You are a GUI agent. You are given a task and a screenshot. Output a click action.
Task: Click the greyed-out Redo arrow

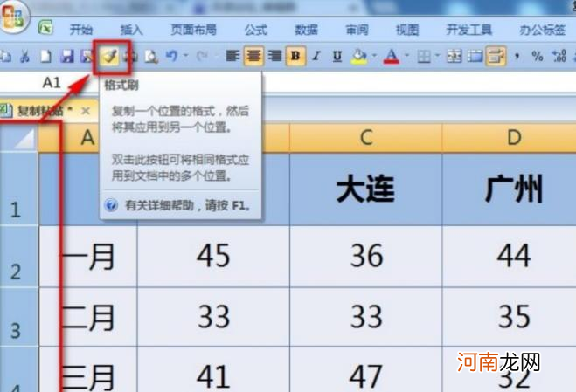[202, 56]
